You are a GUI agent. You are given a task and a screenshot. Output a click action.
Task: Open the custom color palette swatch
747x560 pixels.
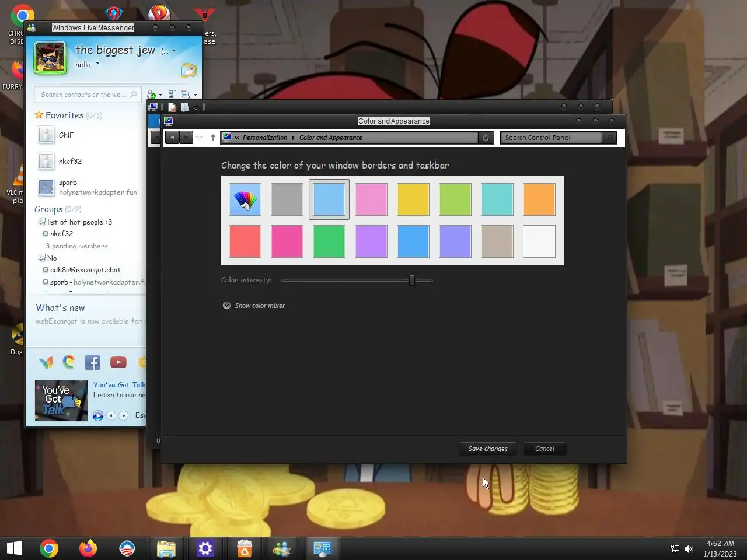point(245,199)
